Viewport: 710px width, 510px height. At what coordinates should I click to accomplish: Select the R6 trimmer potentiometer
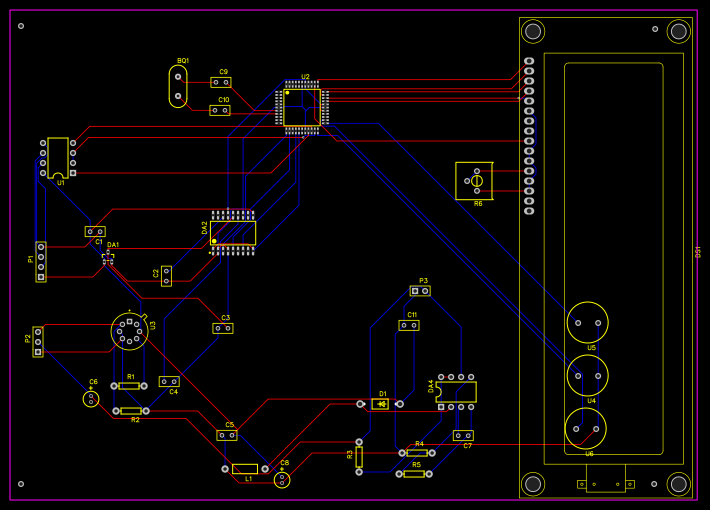474,181
